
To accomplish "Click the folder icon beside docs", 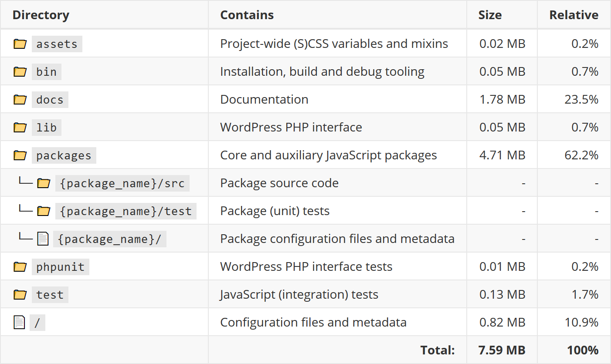I will (x=20, y=100).
